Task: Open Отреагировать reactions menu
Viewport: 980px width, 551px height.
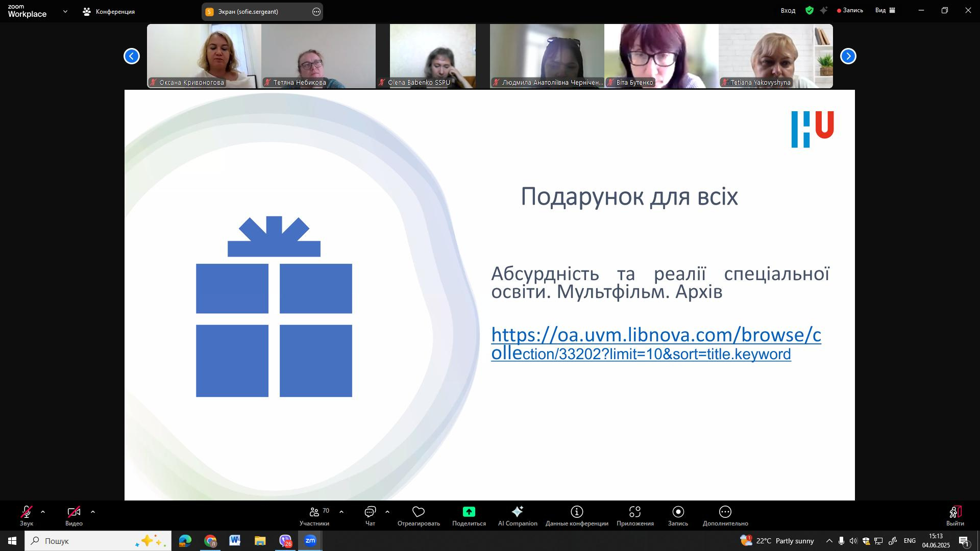Action: pos(419,516)
